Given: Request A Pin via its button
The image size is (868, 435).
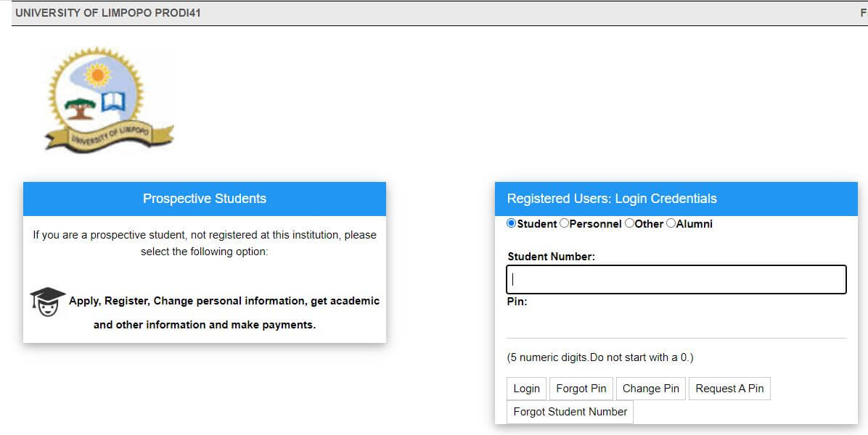Looking at the screenshot, I should click(729, 389).
